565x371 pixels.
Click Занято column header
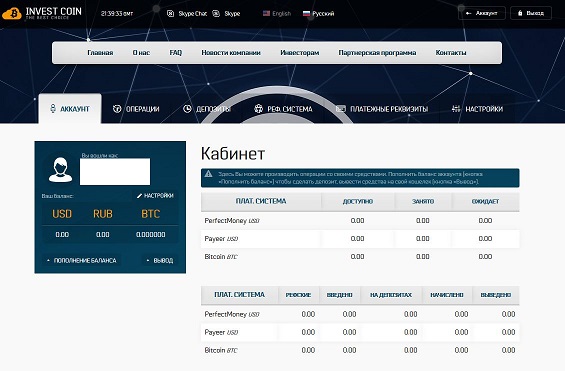coord(423,201)
